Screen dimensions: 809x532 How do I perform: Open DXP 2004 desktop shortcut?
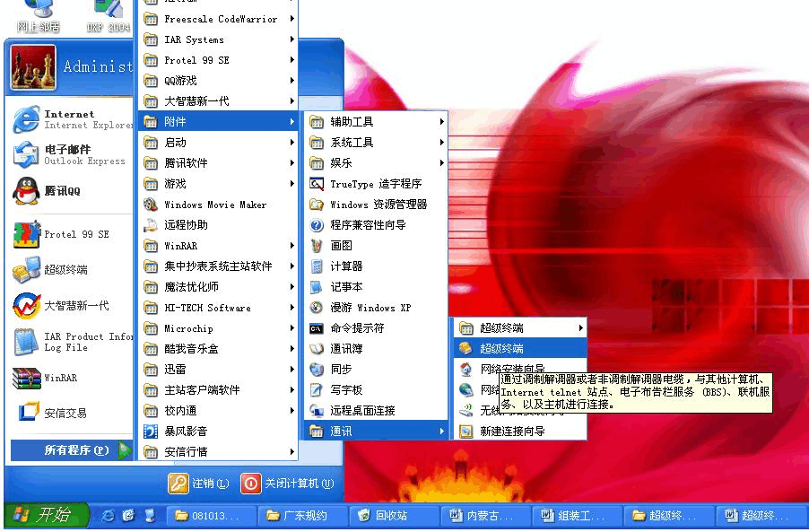point(109,16)
